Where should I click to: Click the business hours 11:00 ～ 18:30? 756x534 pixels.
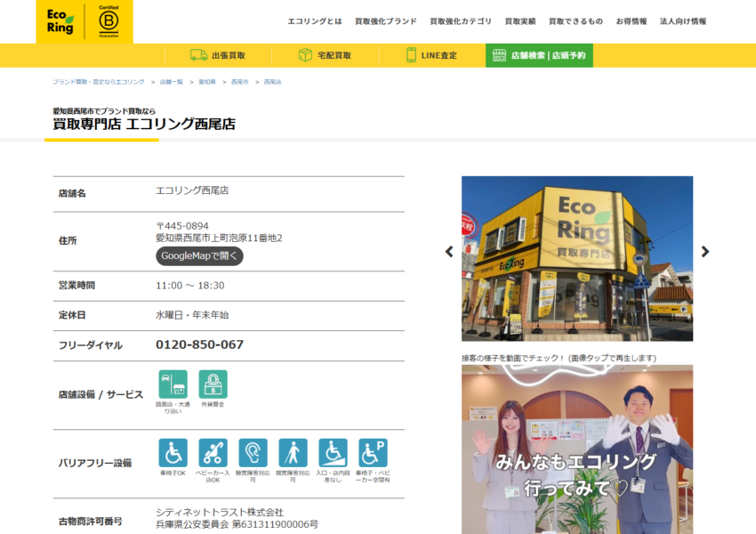[x=190, y=286]
